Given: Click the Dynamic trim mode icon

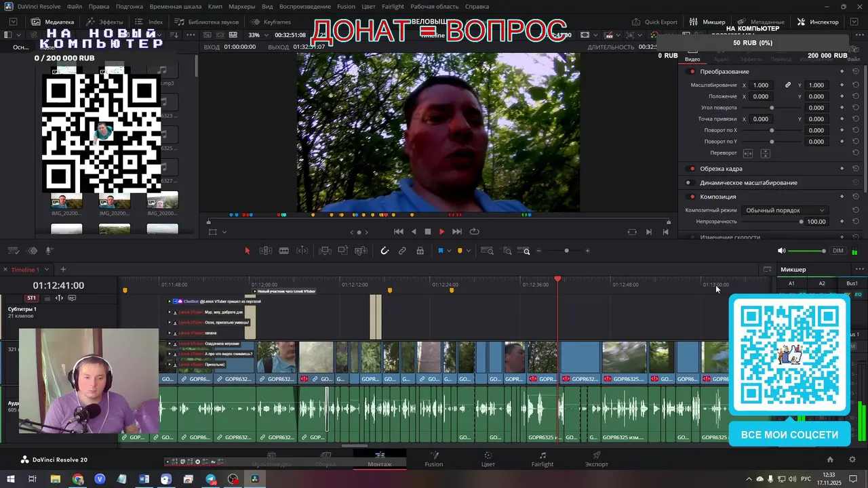Looking at the screenshot, I should click(x=302, y=251).
